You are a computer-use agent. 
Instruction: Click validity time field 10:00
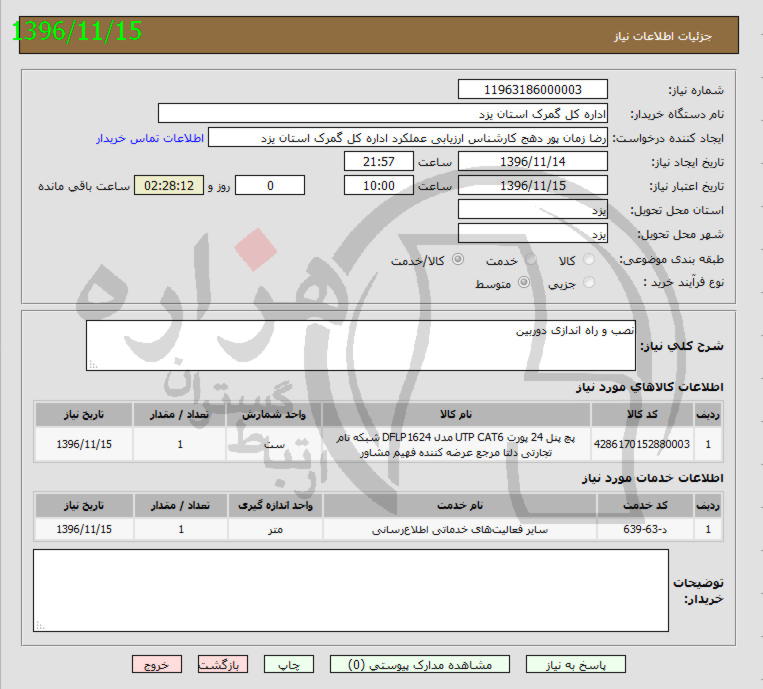[x=379, y=185]
